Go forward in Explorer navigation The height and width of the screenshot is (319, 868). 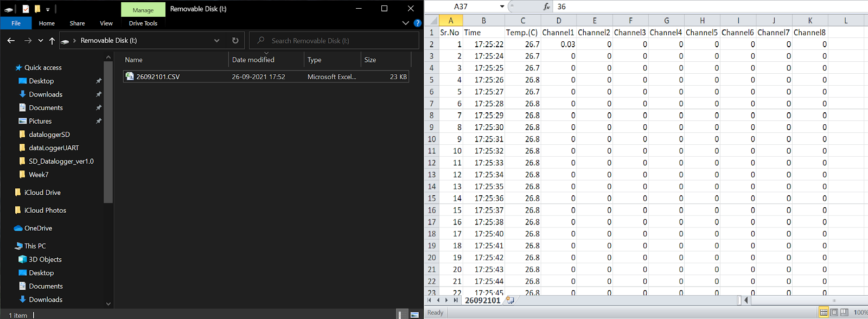pos(28,41)
